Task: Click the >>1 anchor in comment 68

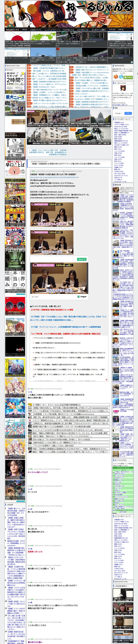Action: click(x=30, y=392)
